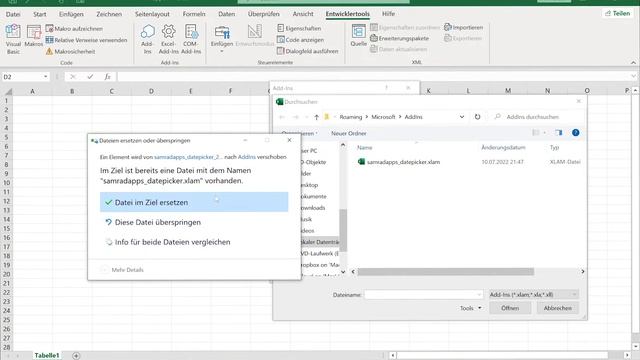
Task: Switch to the Start tab
Action: 40,14
